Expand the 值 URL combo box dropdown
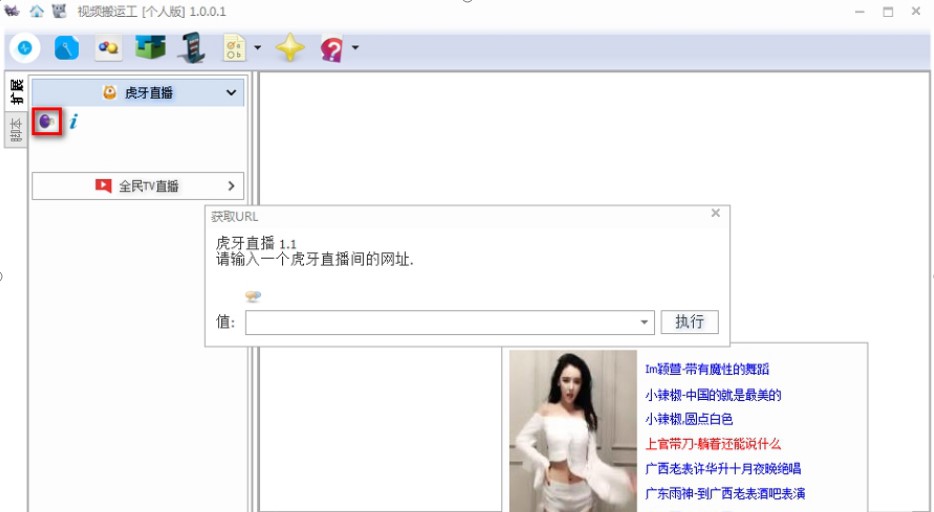This screenshot has height=512, width=934. [645, 323]
